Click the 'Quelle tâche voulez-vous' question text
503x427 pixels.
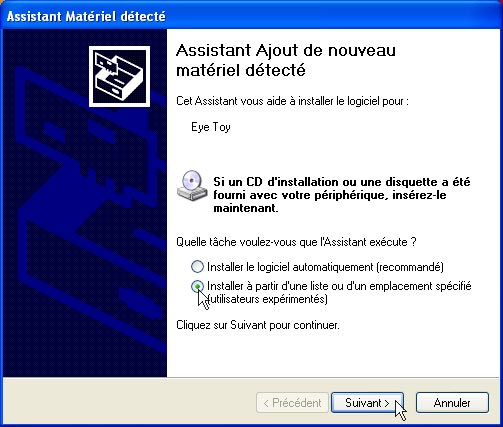(296, 242)
